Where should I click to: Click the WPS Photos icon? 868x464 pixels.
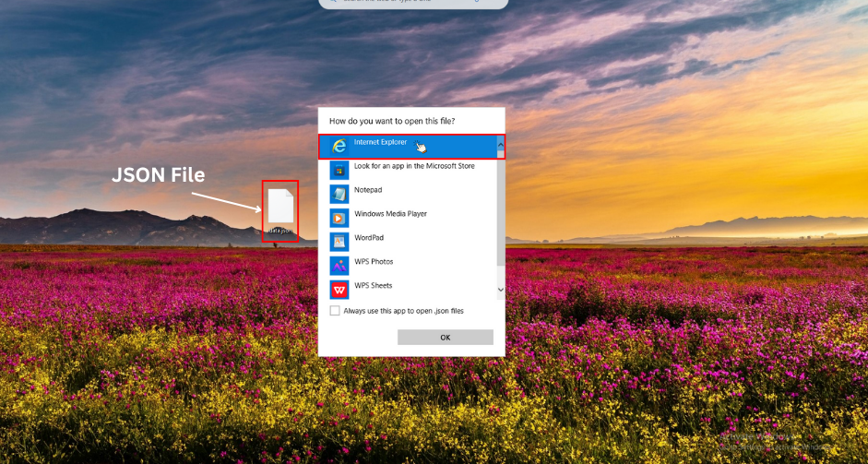click(339, 266)
